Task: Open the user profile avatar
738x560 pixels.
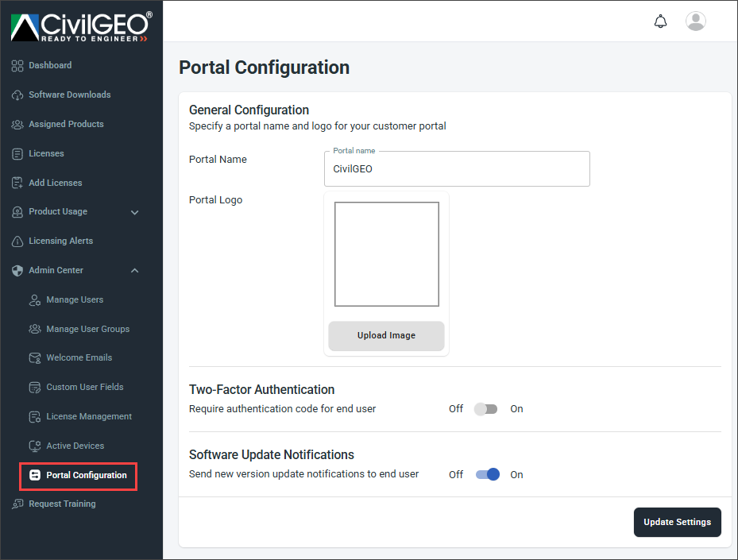Action: tap(695, 21)
